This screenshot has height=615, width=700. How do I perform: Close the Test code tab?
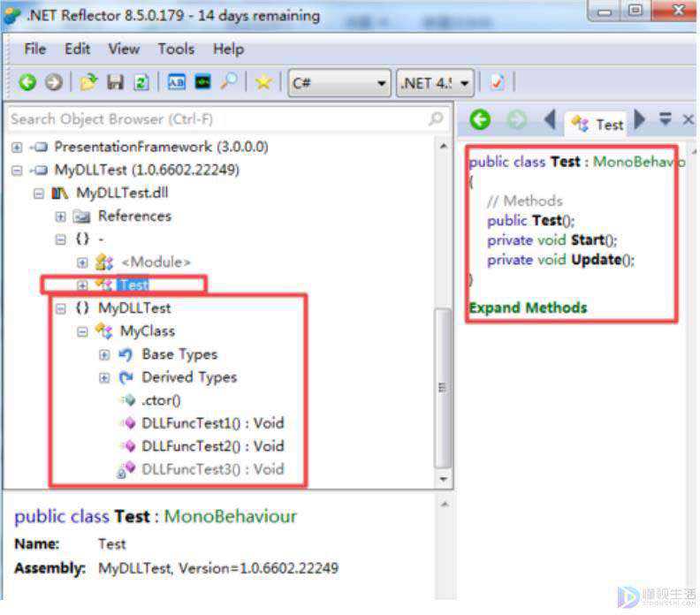tap(688, 119)
